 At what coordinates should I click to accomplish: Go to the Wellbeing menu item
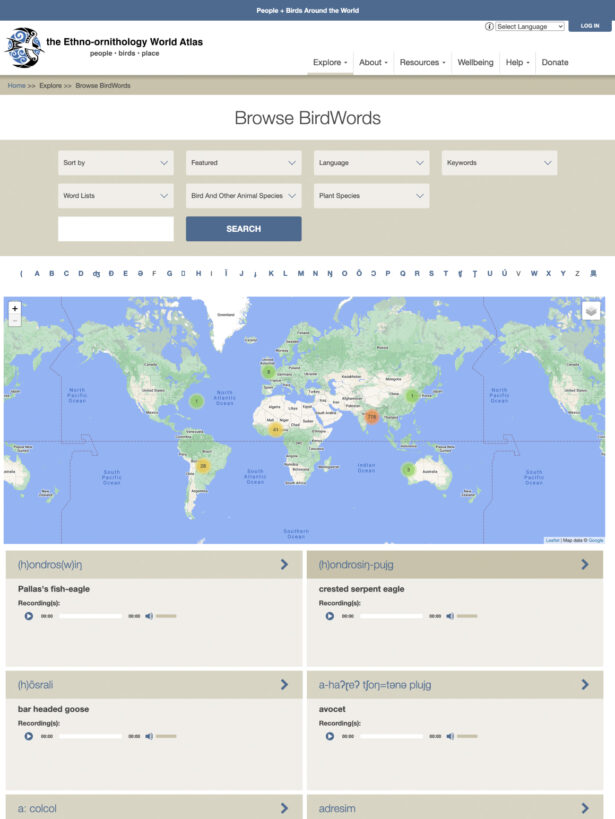click(x=475, y=62)
